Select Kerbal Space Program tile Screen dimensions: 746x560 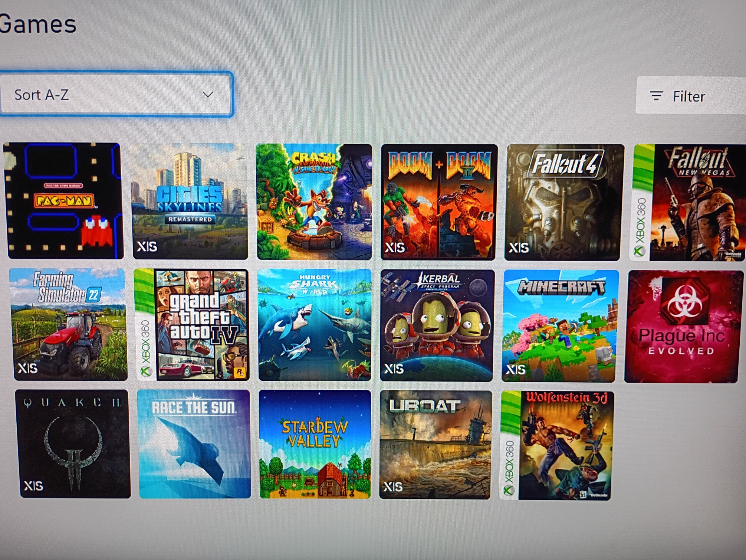point(437,325)
